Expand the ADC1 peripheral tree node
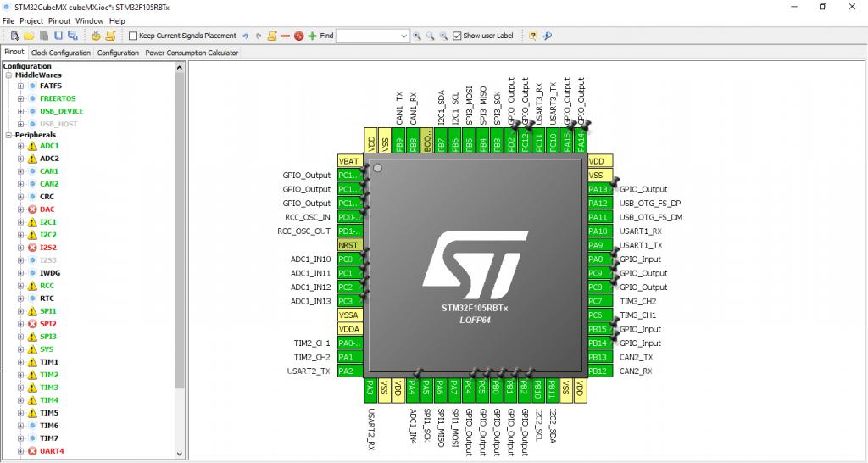The image size is (868, 463). 20,146
